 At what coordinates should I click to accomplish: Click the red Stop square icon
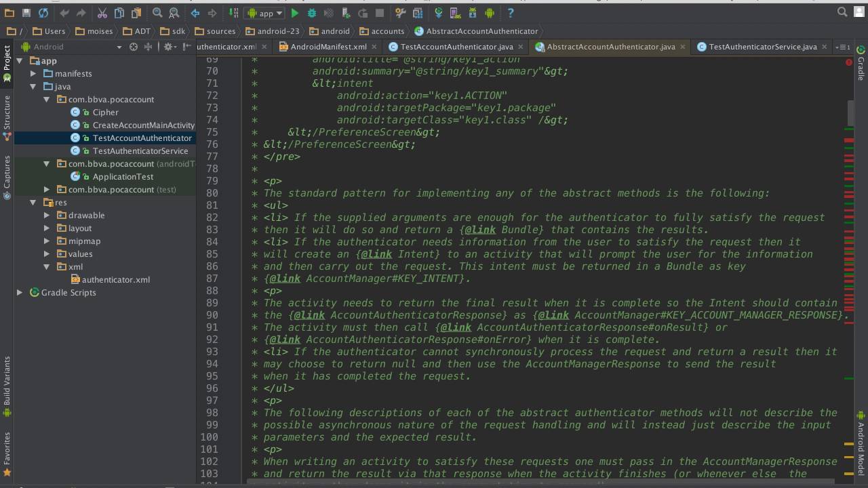[380, 13]
